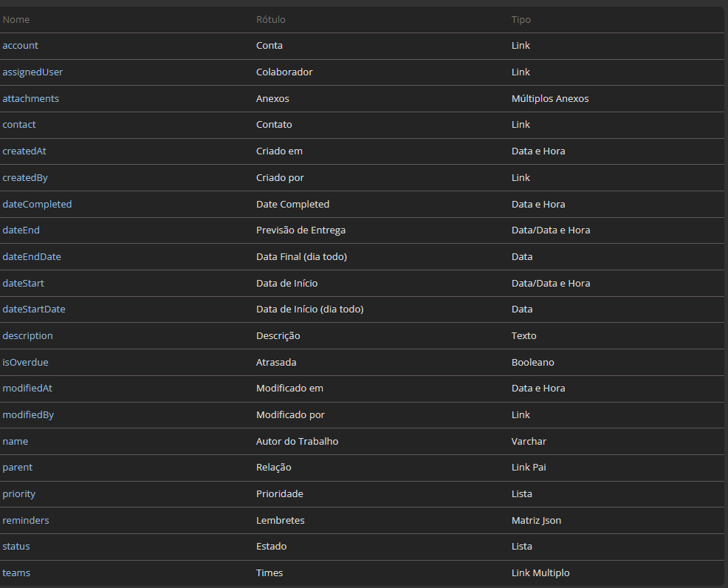The image size is (728, 588).
Task: Open the dateStart field link
Action: click(23, 283)
